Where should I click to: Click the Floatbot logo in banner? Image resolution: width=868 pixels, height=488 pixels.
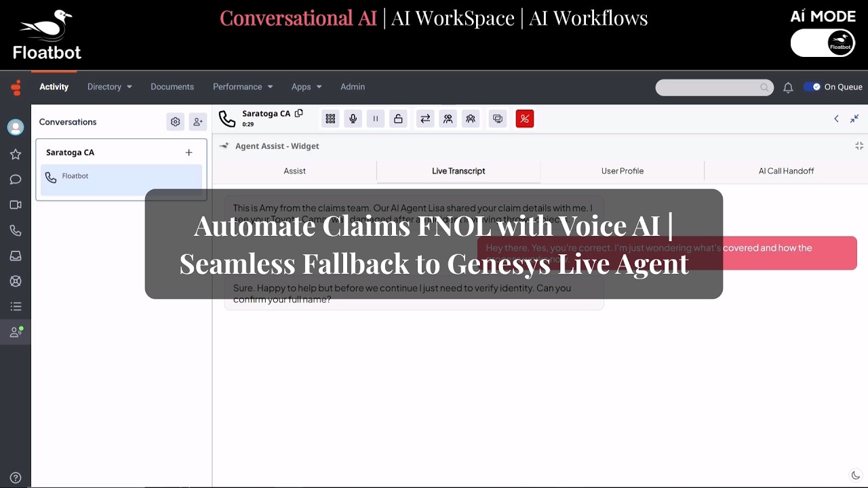coord(47,35)
